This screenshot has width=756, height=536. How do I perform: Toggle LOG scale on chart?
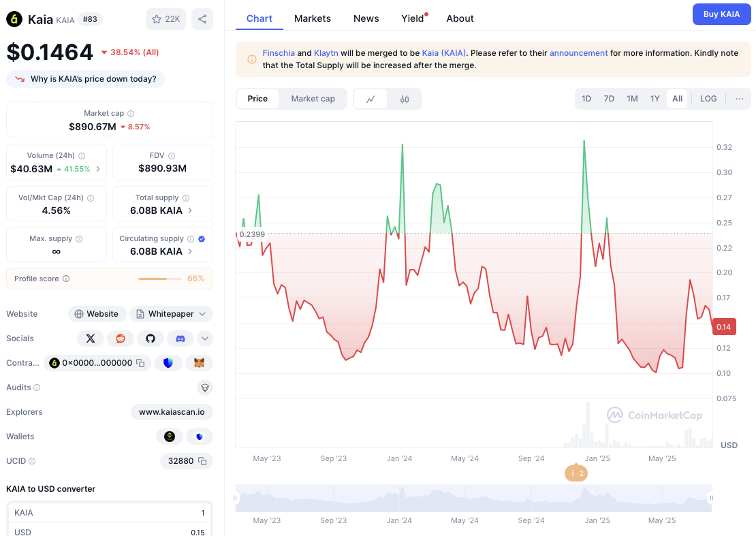708,99
